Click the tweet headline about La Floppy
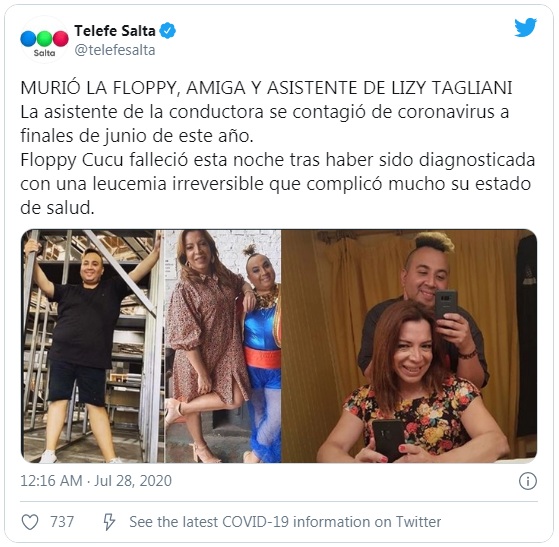559x547 pixels. 266,88
